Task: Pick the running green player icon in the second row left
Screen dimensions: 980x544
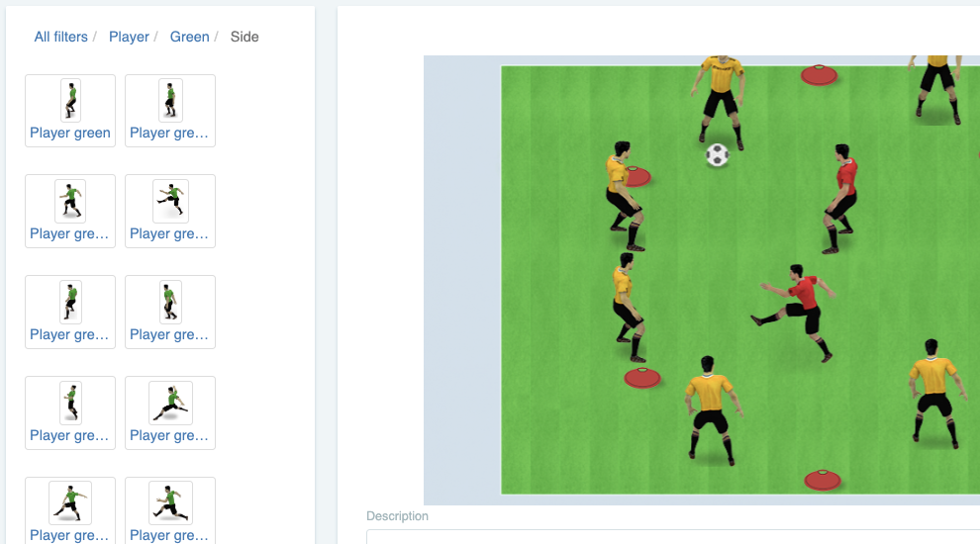Action: (x=70, y=211)
